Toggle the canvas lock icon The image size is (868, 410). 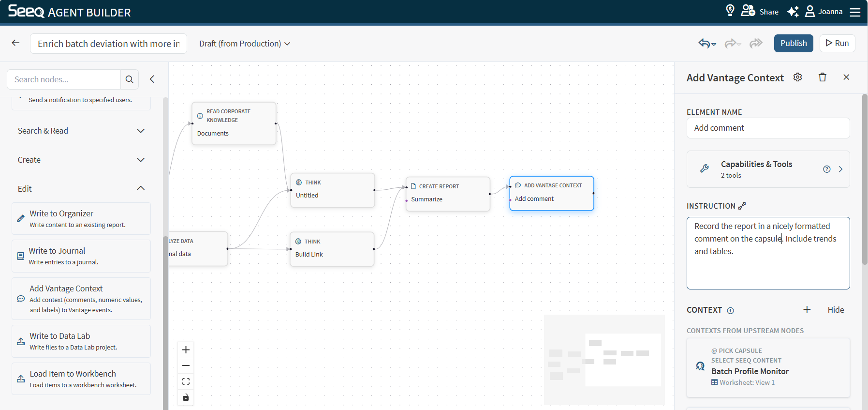(x=186, y=397)
